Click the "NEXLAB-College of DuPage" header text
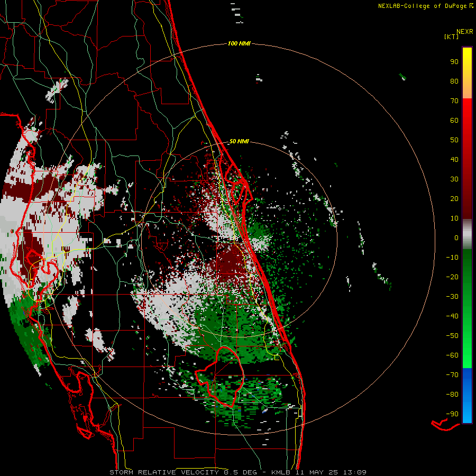Viewport: 476px width, 476px height. point(422,6)
